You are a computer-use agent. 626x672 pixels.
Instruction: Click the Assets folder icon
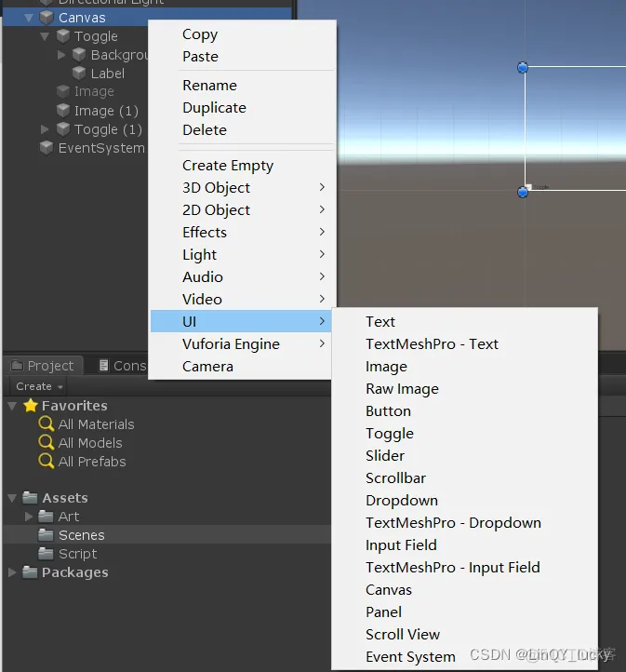pos(30,498)
